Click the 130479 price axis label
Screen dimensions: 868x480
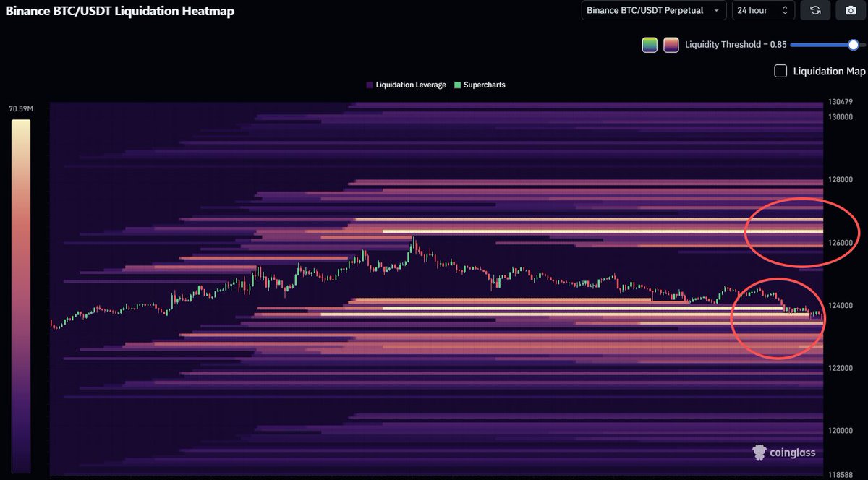point(842,102)
